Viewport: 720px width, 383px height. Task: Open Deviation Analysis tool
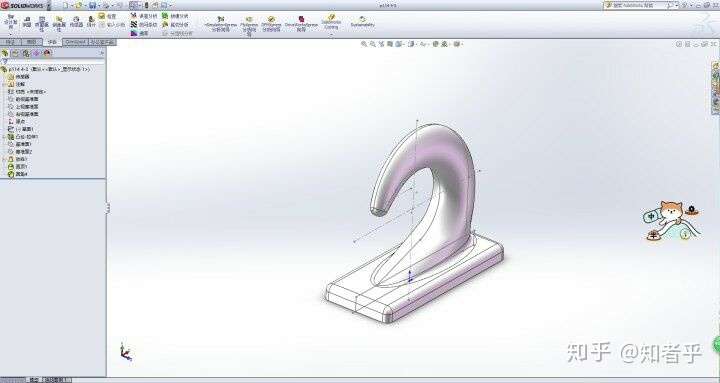click(x=144, y=16)
